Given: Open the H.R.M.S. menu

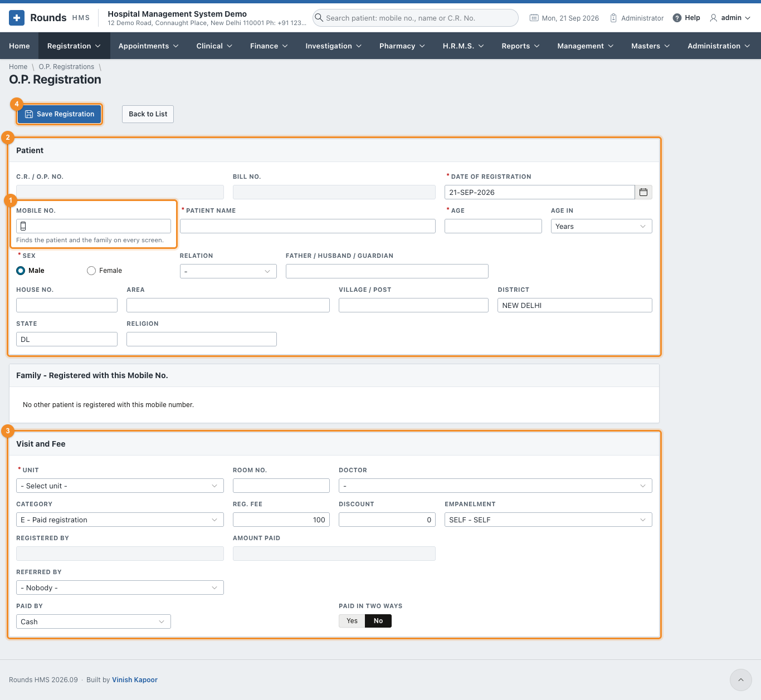Looking at the screenshot, I should (x=464, y=46).
